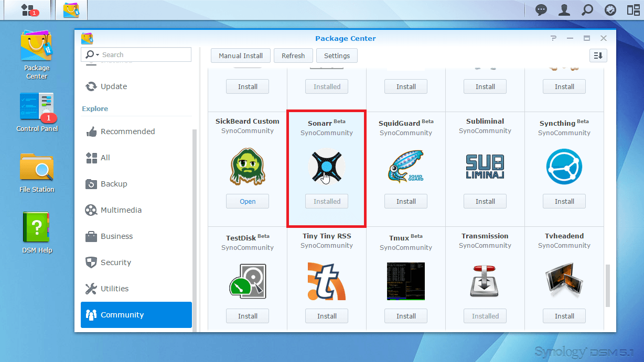Click the Manual Install button
Image resolution: width=644 pixels, height=362 pixels.
click(241, 56)
